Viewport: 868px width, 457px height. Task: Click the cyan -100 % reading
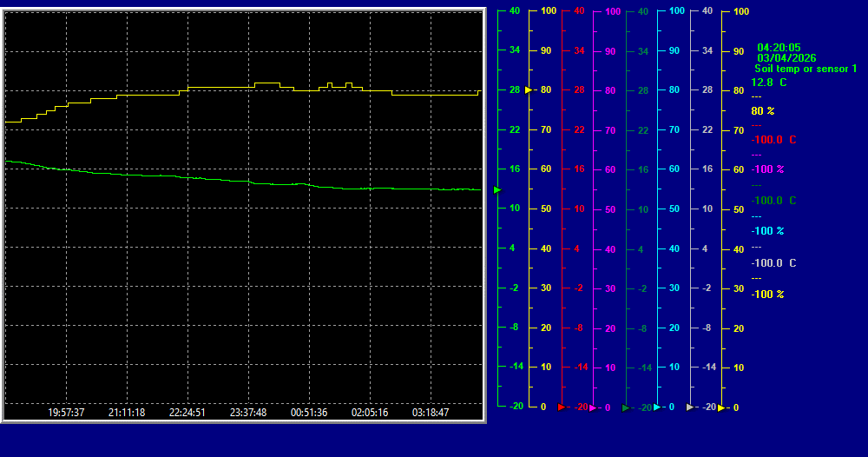click(767, 231)
